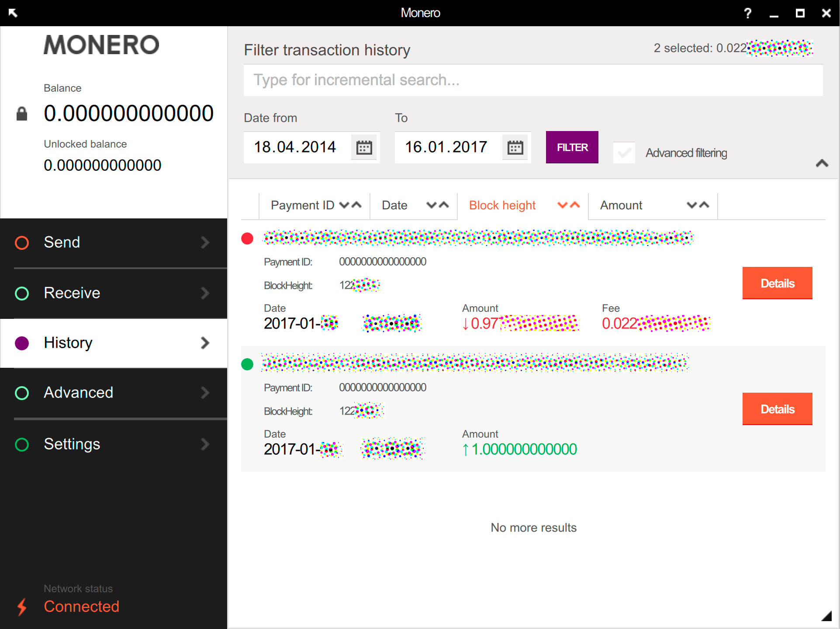Click the Filter button to apply date range
This screenshot has width=840, height=629.
tap(571, 147)
